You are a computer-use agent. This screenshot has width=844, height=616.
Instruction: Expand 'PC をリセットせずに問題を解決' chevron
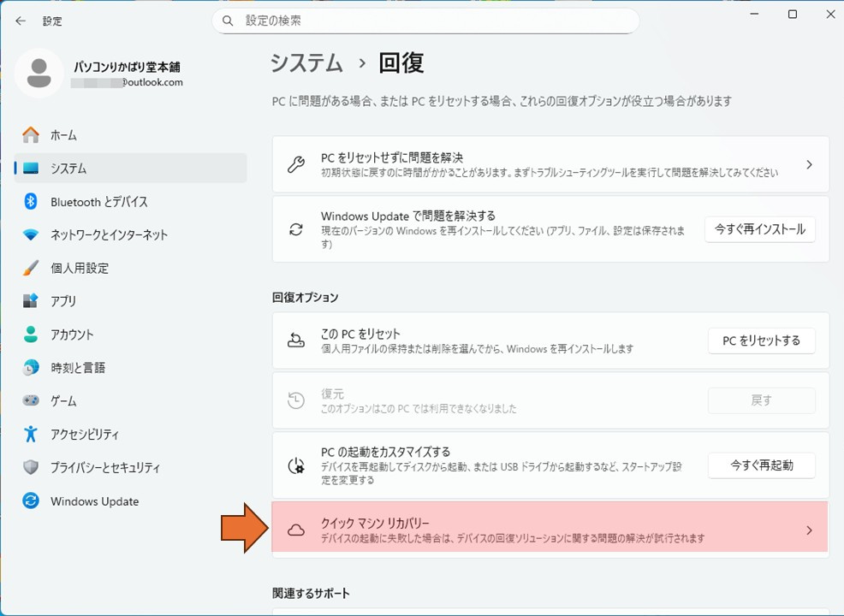[809, 164]
